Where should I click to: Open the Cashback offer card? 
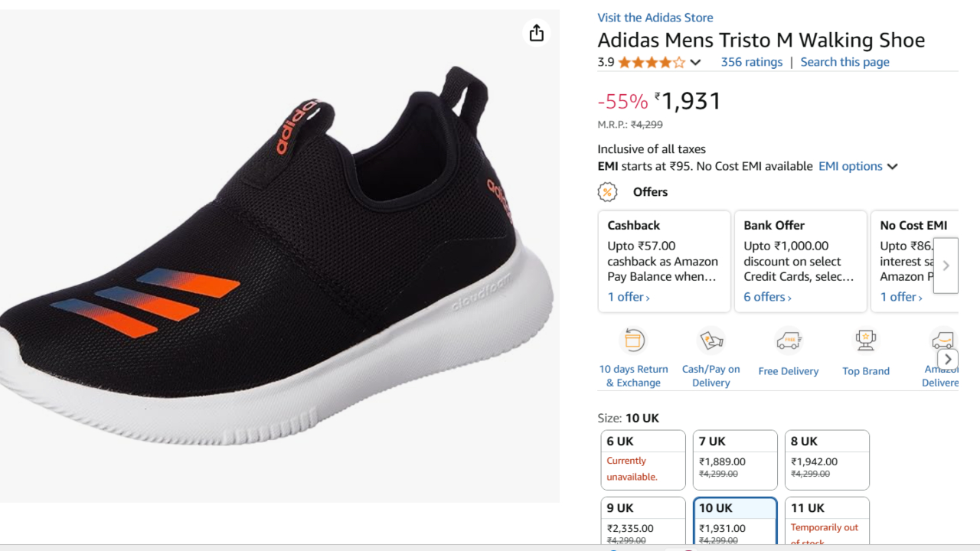(664, 261)
